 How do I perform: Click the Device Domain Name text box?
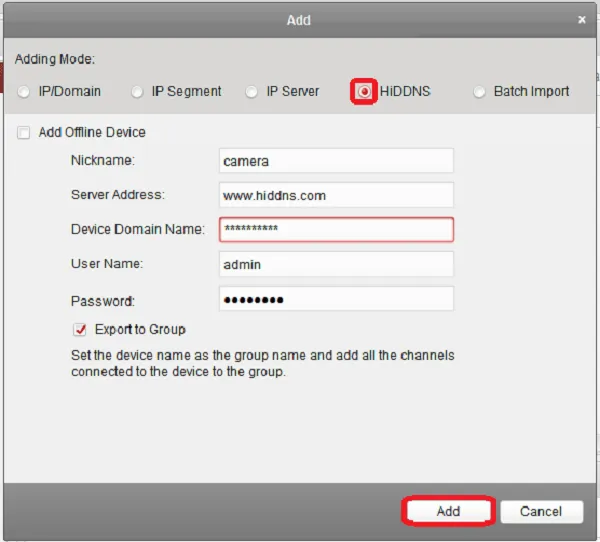[335, 230]
